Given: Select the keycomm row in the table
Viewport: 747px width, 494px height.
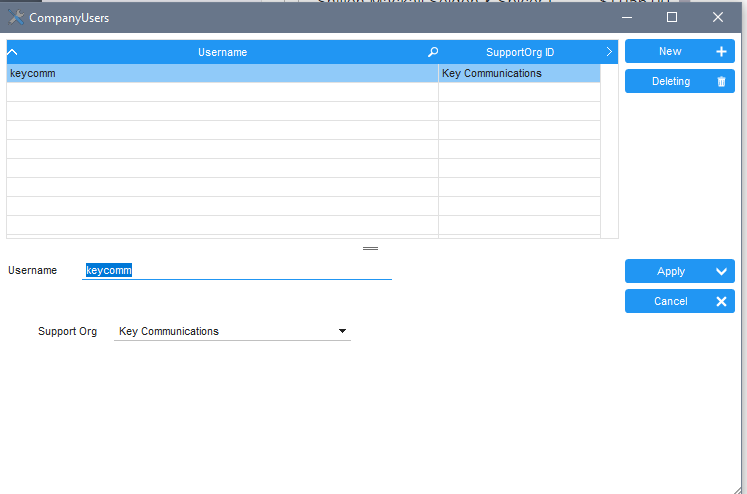Looking at the screenshot, I should tap(220, 73).
